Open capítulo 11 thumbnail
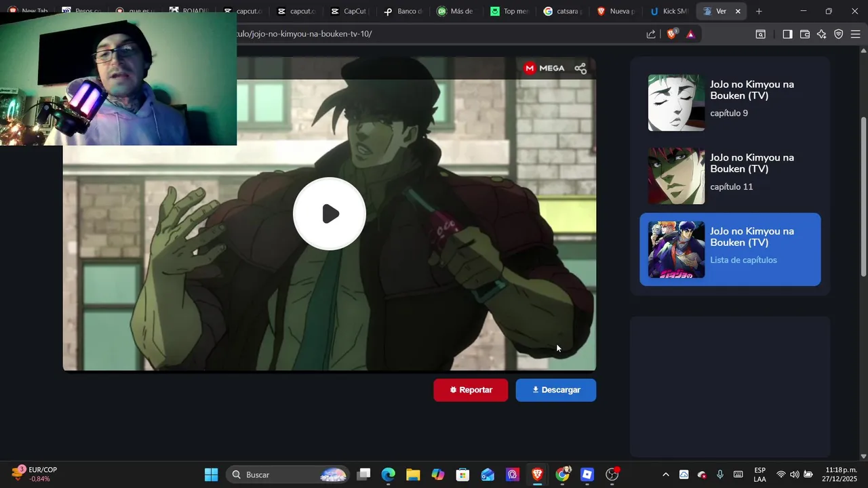Viewport: 868px width, 488px height. tap(676, 176)
